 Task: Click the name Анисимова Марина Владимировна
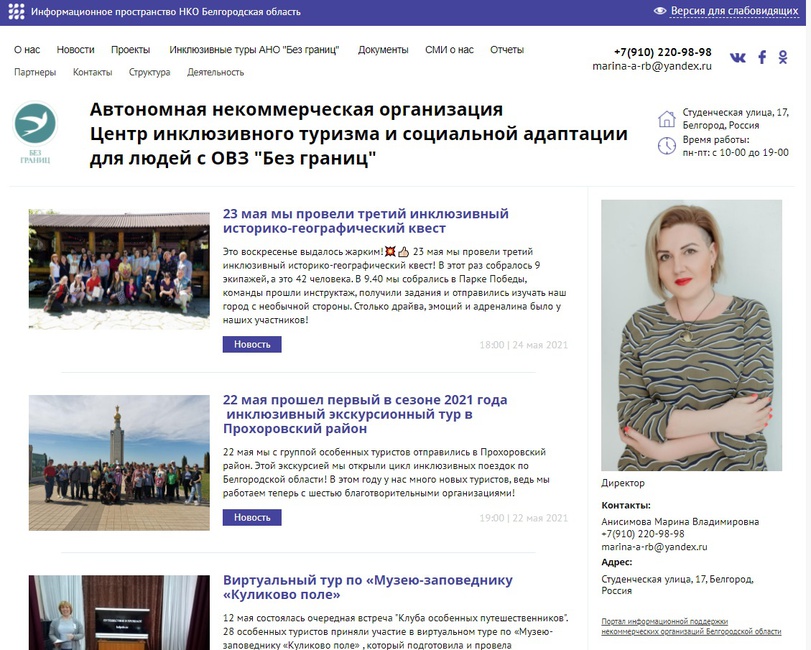[680, 521]
